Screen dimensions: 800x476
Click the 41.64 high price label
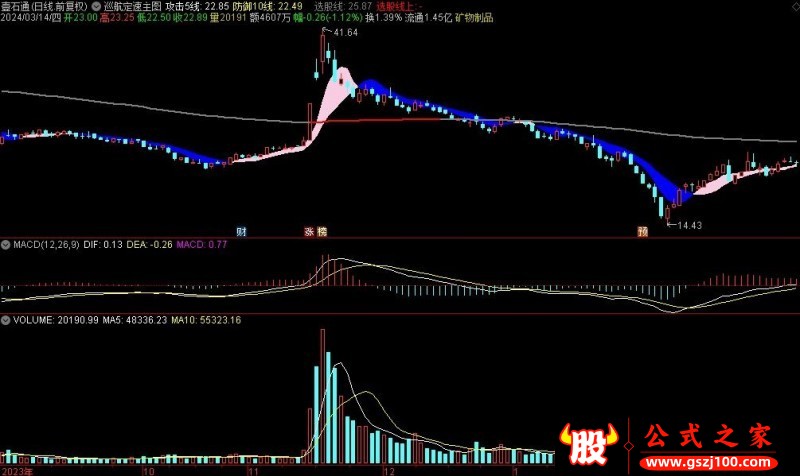345,33
